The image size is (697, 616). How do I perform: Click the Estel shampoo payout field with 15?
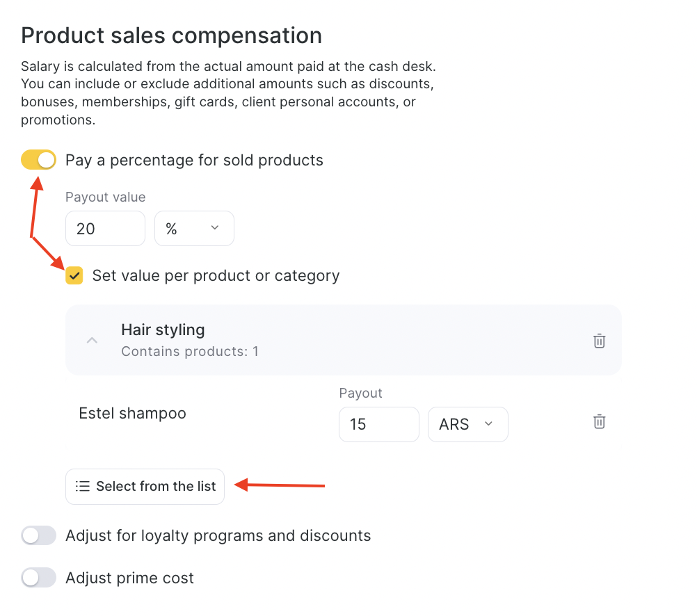click(378, 424)
